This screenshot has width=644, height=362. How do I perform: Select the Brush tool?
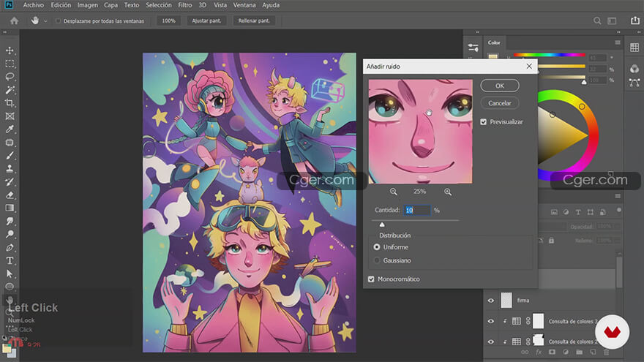point(10,156)
